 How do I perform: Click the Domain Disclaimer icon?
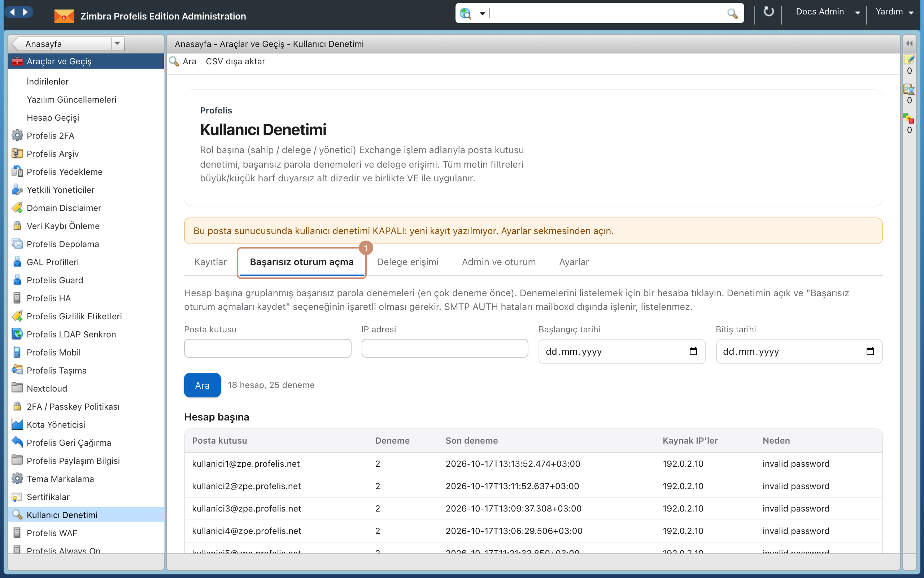pyautogui.click(x=17, y=208)
